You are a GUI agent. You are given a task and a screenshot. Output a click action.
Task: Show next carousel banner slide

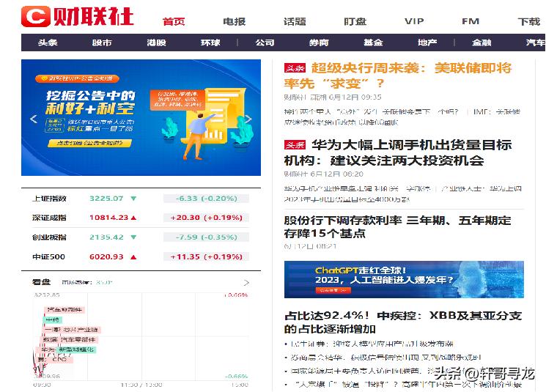[248, 119]
